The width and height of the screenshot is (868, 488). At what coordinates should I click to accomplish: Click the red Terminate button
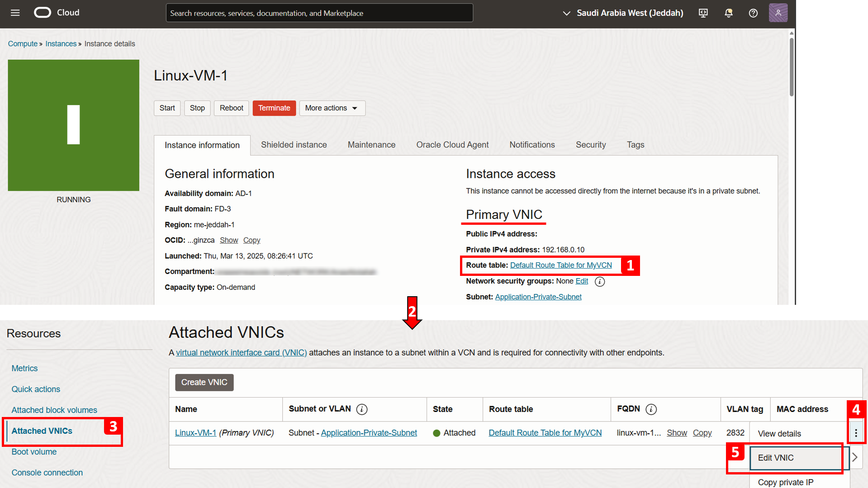[x=274, y=108]
